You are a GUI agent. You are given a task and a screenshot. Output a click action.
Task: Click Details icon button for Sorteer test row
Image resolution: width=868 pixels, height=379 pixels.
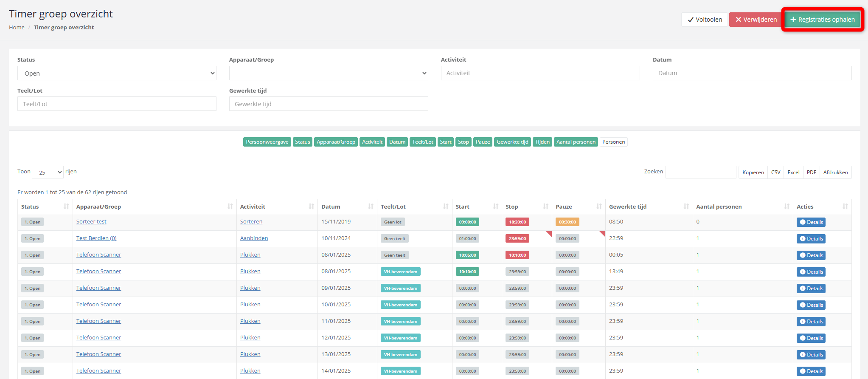811,222
